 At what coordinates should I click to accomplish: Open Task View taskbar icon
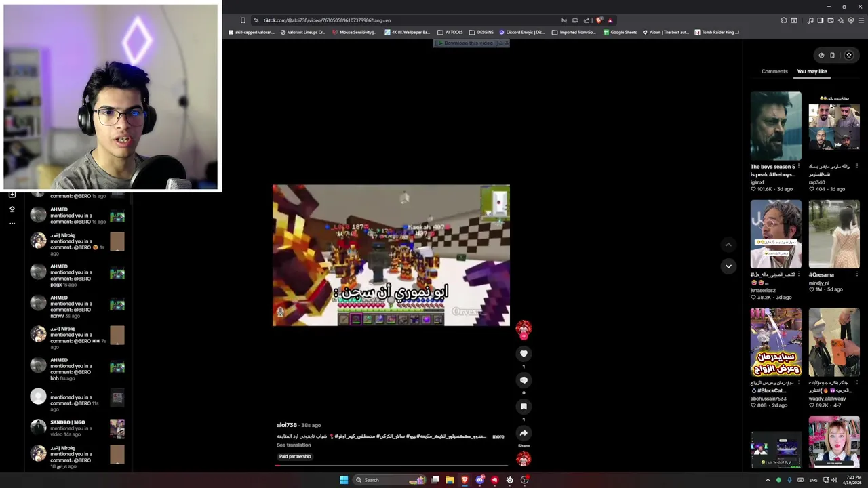[435, 480]
